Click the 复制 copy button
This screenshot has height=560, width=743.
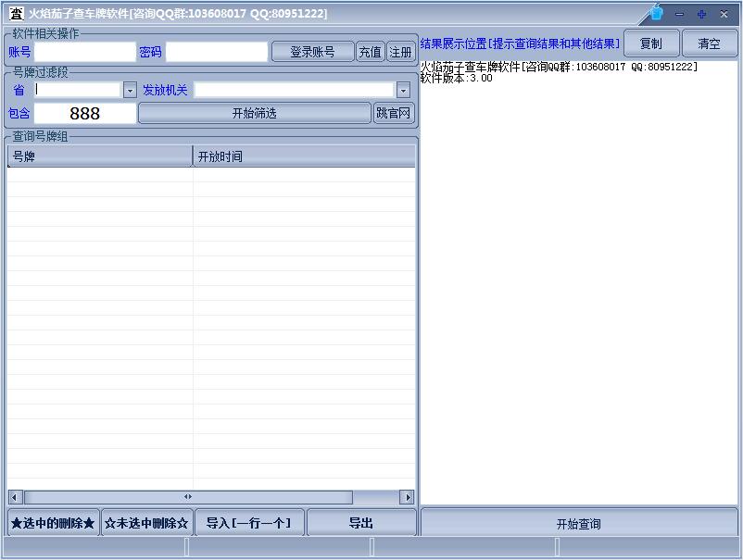(x=651, y=44)
